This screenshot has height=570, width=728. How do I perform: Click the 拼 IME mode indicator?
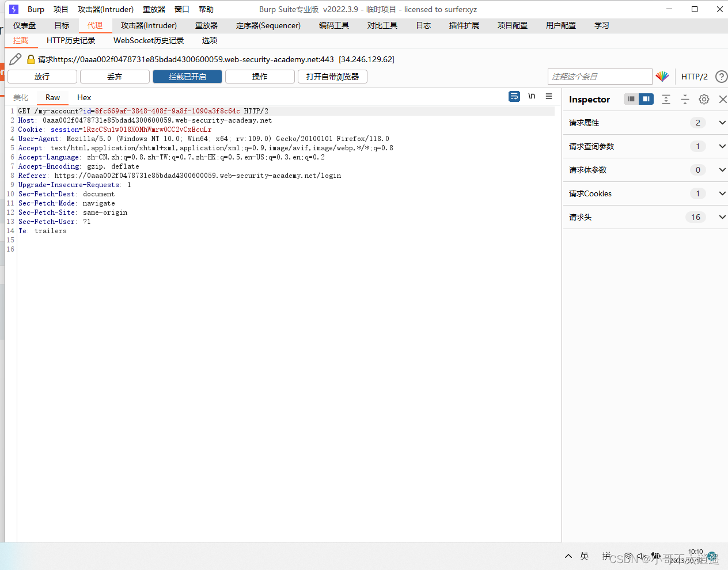pyautogui.click(x=606, y=556)
